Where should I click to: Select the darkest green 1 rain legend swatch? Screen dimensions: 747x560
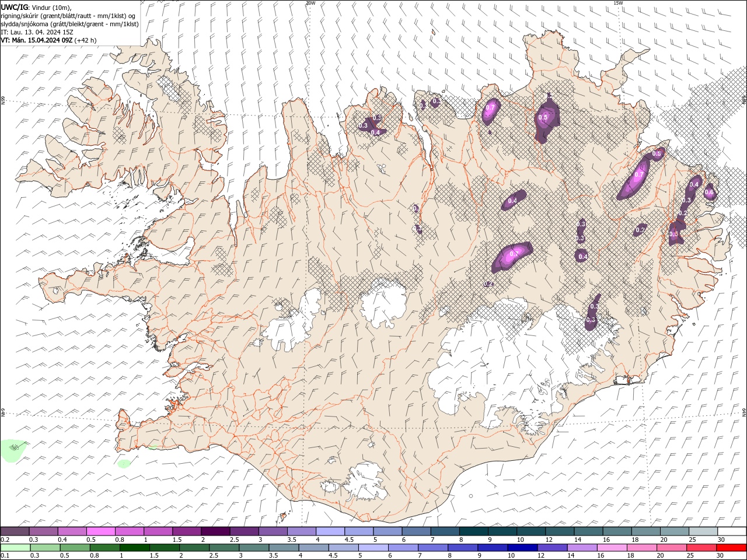[134, 548]
